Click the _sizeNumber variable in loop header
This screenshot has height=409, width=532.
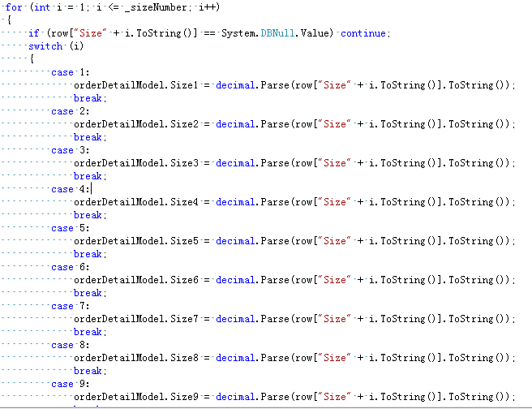[x=156, y=7]
